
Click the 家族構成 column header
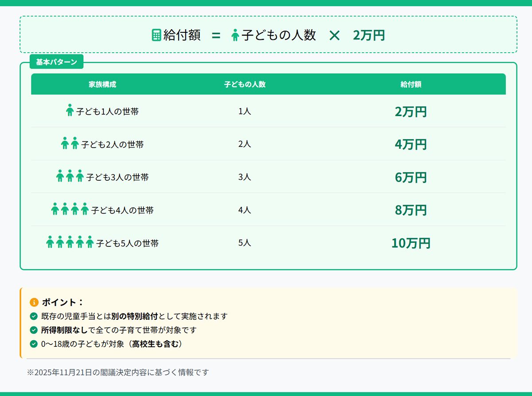point(102,84)
